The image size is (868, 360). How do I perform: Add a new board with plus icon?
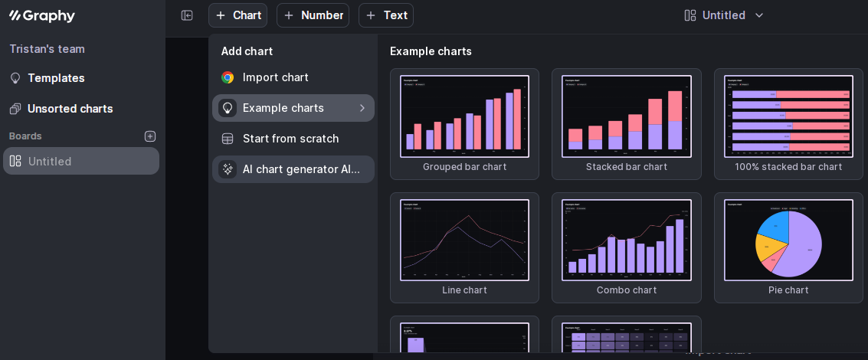point(150,136)
